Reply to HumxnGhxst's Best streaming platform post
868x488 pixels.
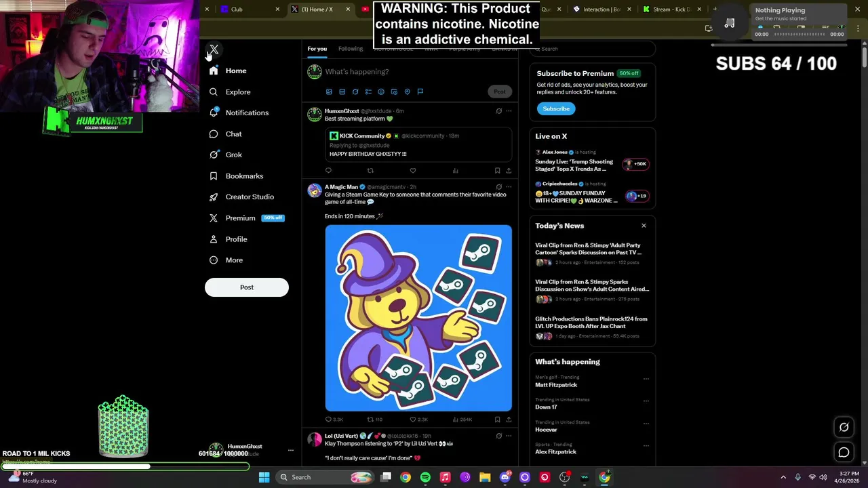click(328, 171)
